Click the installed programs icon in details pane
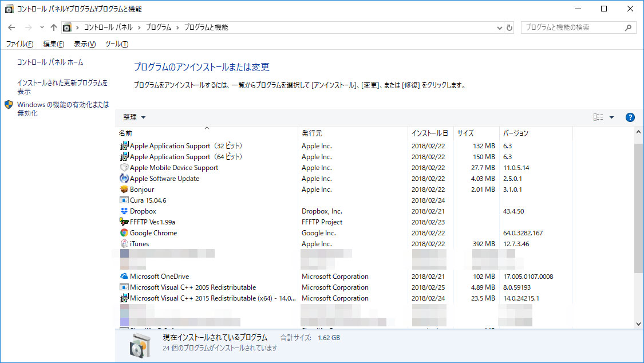The image size is (644, 363). pos(140,345)
